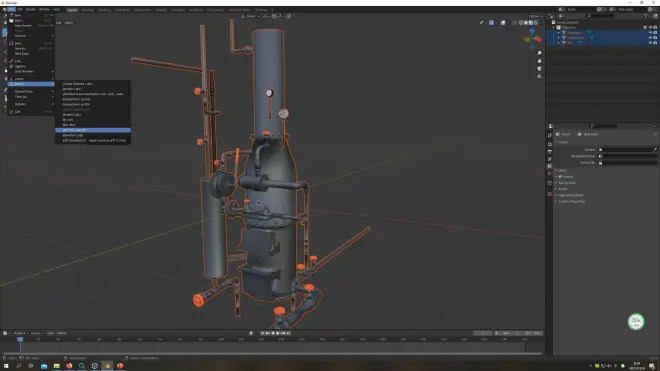The width and height of the screenshot is (660, 371).
Task: Toggle render camera icon for the Collection row
Action: (x=655, y=27)
